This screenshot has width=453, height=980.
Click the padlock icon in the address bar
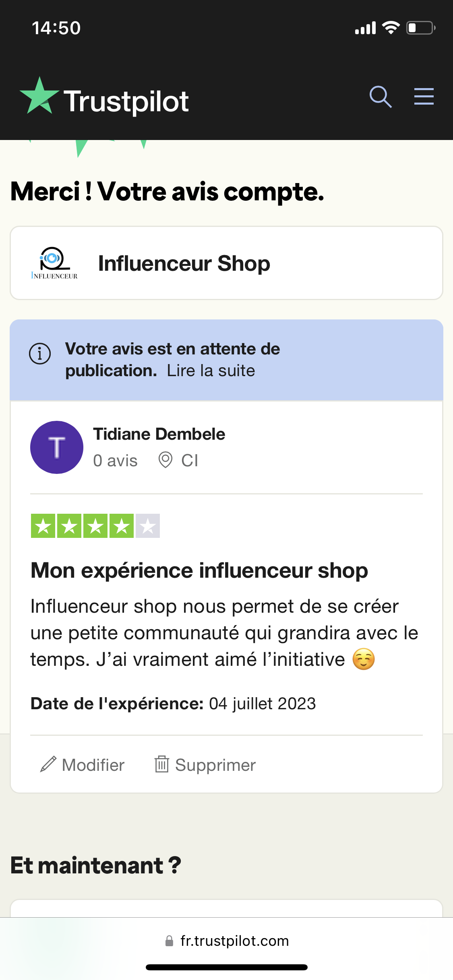coord(170,941)
